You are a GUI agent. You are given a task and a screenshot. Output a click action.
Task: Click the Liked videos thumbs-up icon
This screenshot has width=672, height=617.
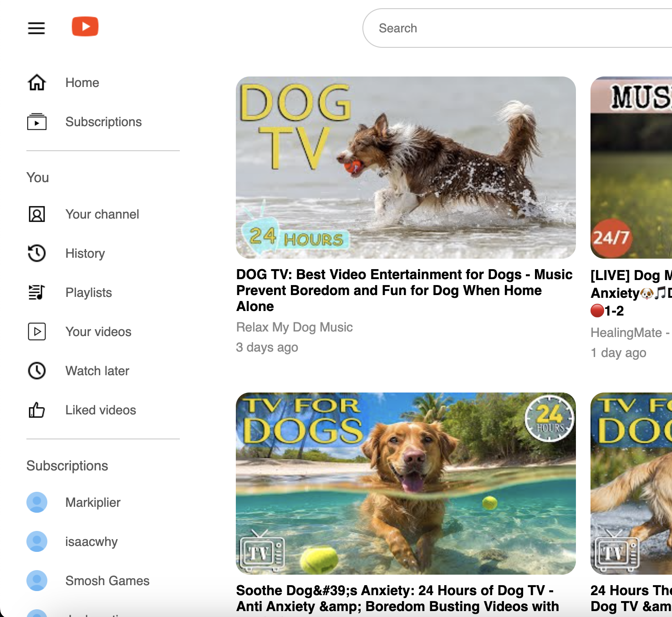[x=37, y=410]
